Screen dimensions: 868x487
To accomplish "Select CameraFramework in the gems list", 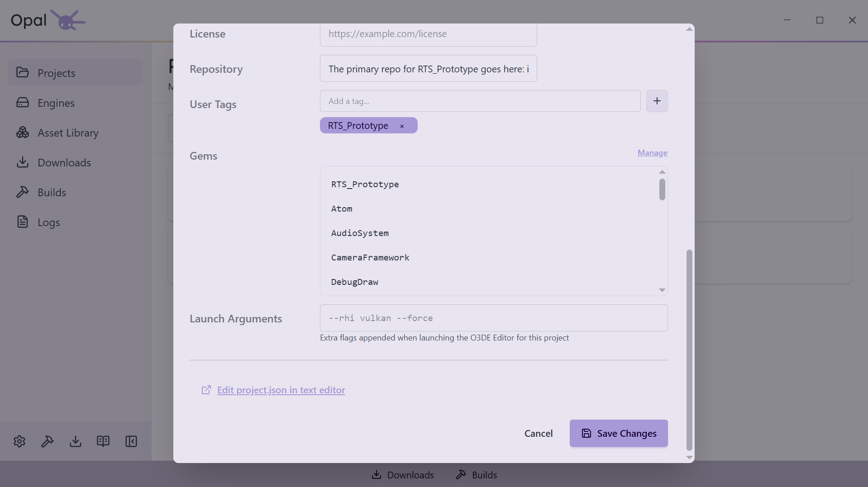I will [x=370, y=257].
